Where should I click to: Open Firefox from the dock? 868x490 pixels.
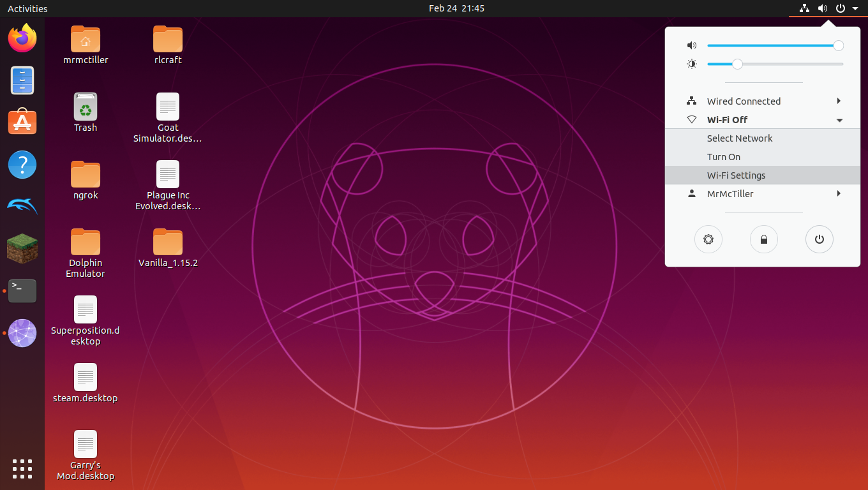(x=22, y=38)
